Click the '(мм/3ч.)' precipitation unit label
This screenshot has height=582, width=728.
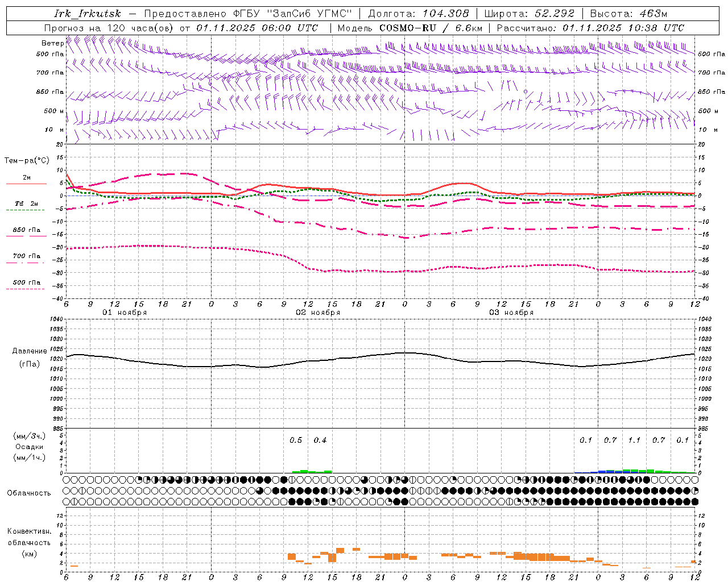point(30,436)
